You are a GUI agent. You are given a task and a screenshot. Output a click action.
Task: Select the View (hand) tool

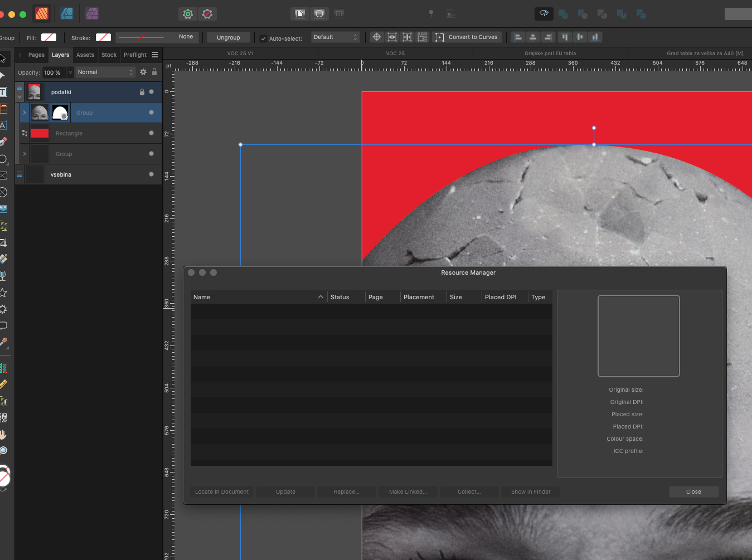(3, 434)
